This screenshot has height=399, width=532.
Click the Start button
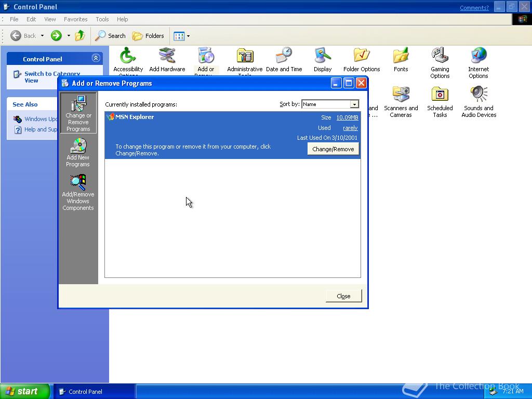(25, 391)
